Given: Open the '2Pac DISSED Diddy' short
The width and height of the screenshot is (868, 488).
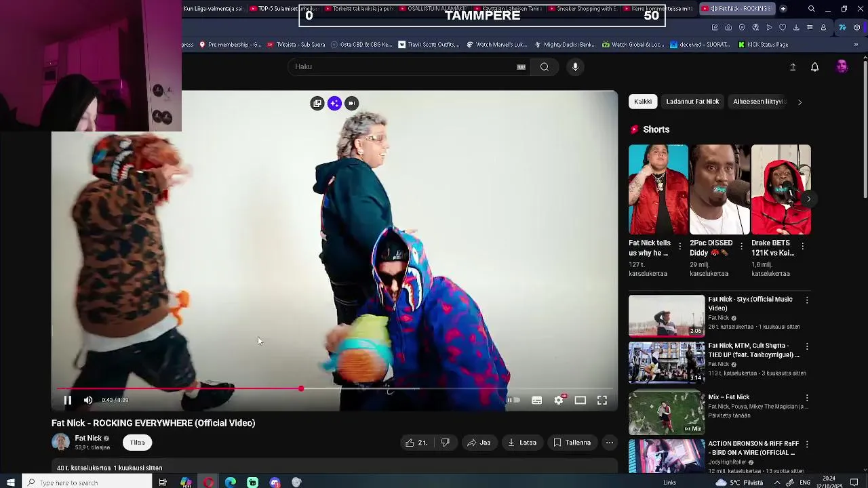Looking at the screenshot, I should coord(719,190).
